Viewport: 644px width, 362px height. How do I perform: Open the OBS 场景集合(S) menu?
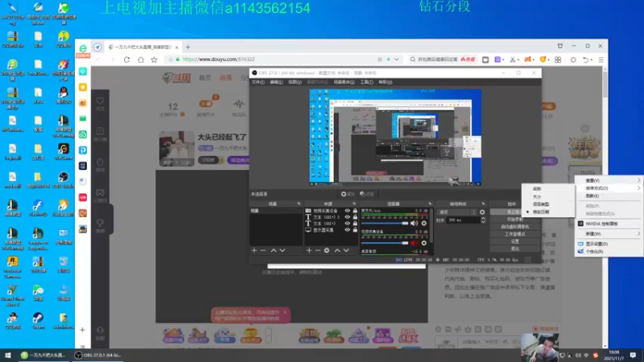point(344,82)
